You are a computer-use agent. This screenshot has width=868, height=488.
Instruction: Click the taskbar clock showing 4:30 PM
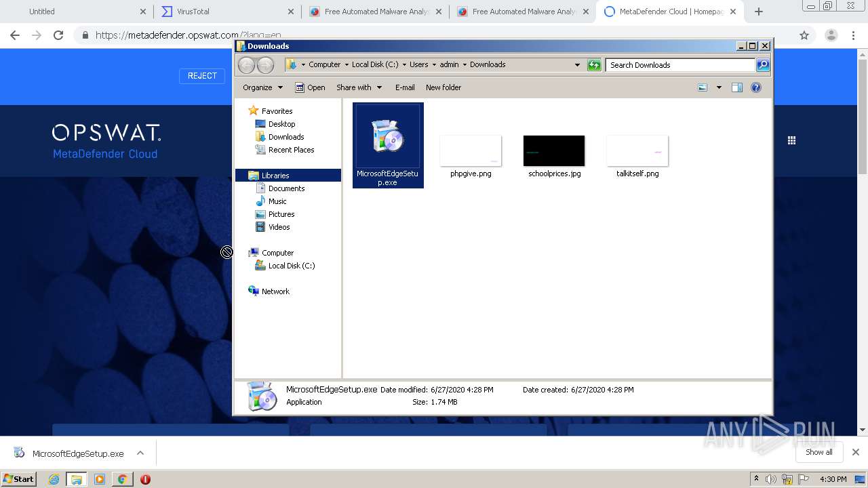pyautogui.click(x=833, y=479)
